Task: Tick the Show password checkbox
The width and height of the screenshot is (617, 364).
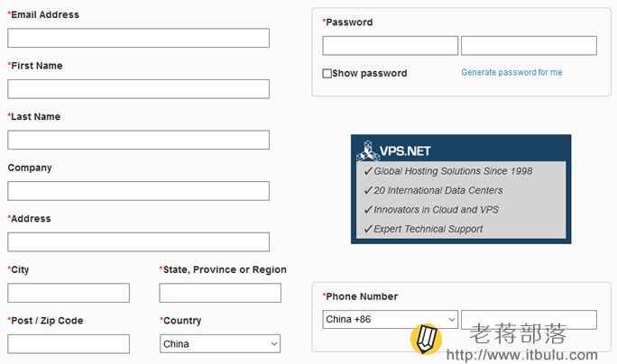Action: click(x=327, y=74)
